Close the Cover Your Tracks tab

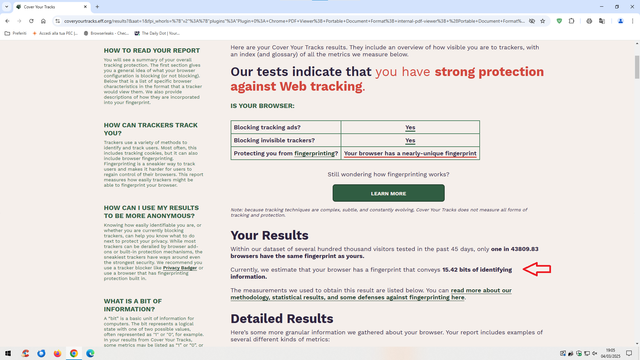point(85,7)
